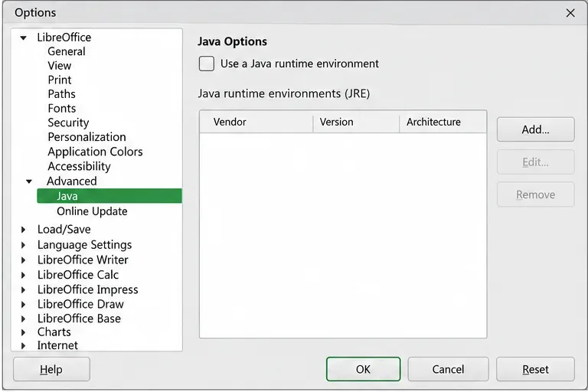Select LibreOffice Draw label
Viewport: 588px width, 392px height.
[80, 304]
